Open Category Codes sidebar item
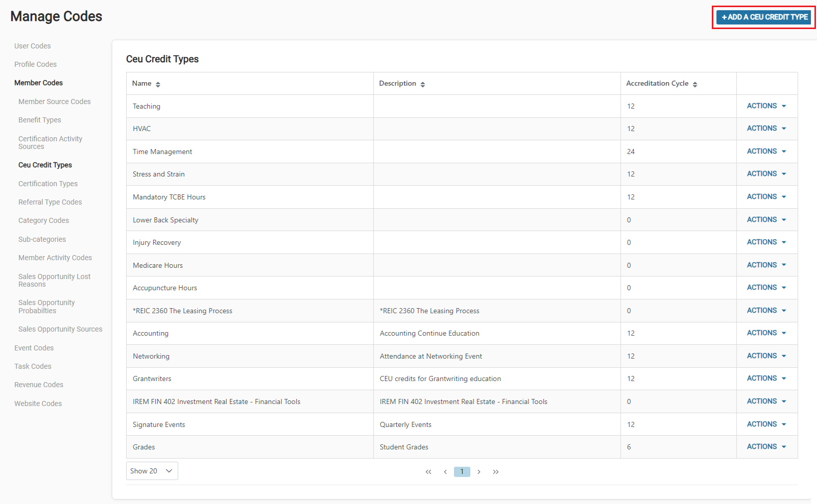The width and height of the screenshot is (817, 504). coord(43,220)
